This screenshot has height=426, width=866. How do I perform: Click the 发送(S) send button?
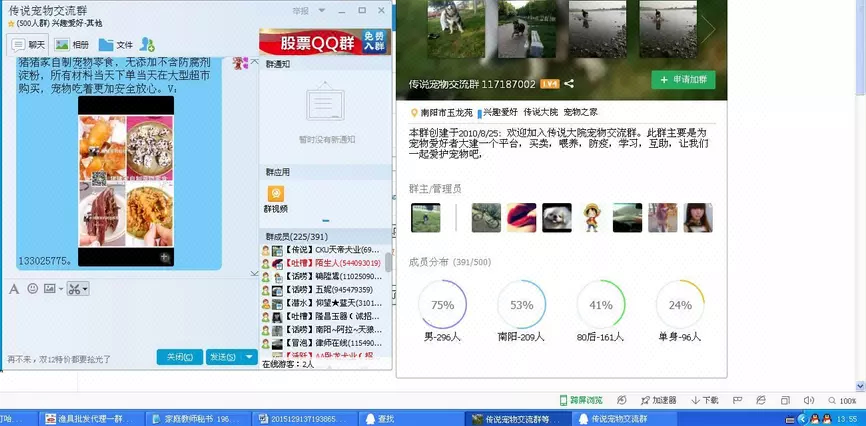point(224,357)
